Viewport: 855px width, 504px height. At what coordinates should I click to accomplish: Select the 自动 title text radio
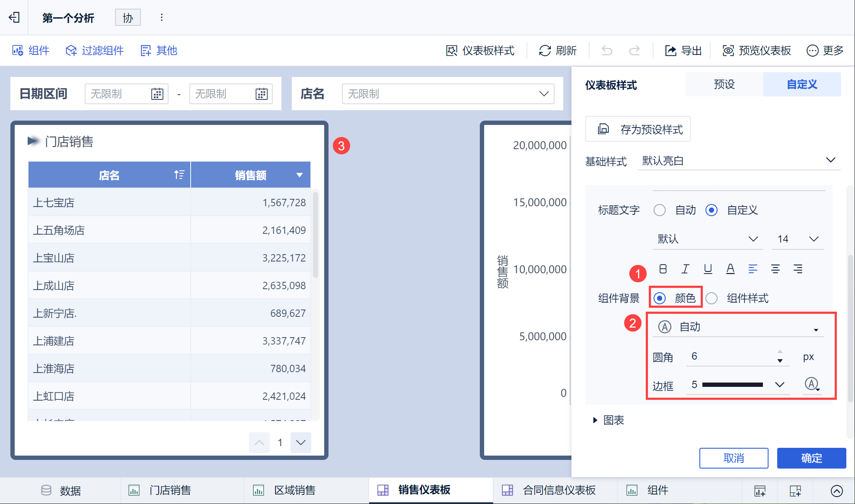660,210
